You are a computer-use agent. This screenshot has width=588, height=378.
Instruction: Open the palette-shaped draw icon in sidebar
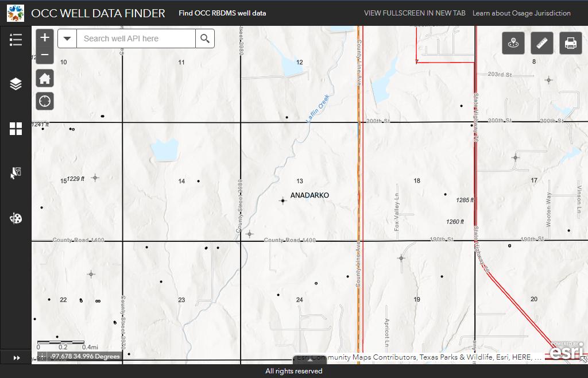[x=16, y=218]
